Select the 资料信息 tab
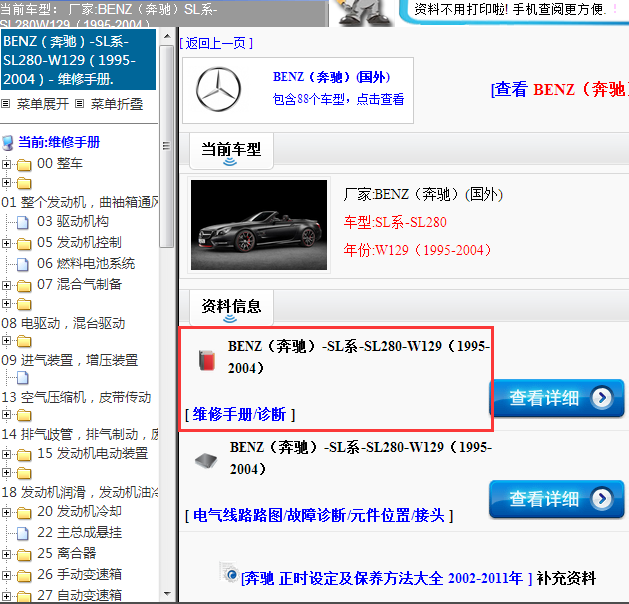Screen dimensions: 629x604 pos(231,308)
